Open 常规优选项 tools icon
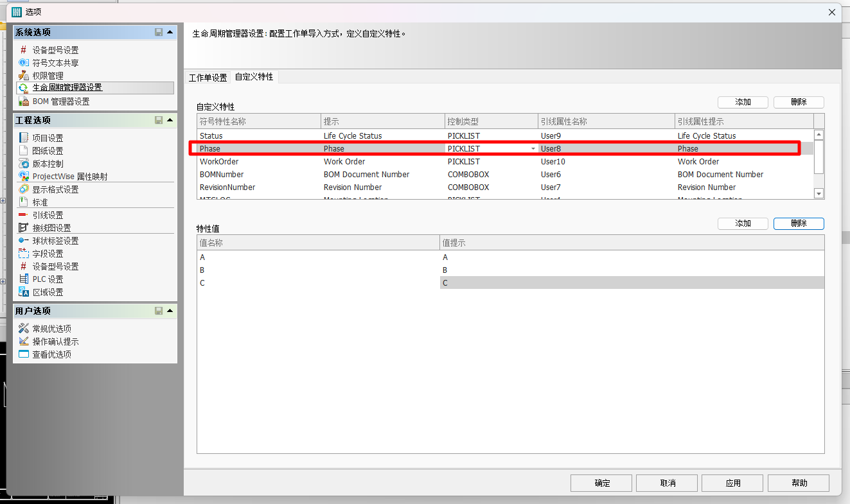 pyautogui.click(x=24, y=329)
